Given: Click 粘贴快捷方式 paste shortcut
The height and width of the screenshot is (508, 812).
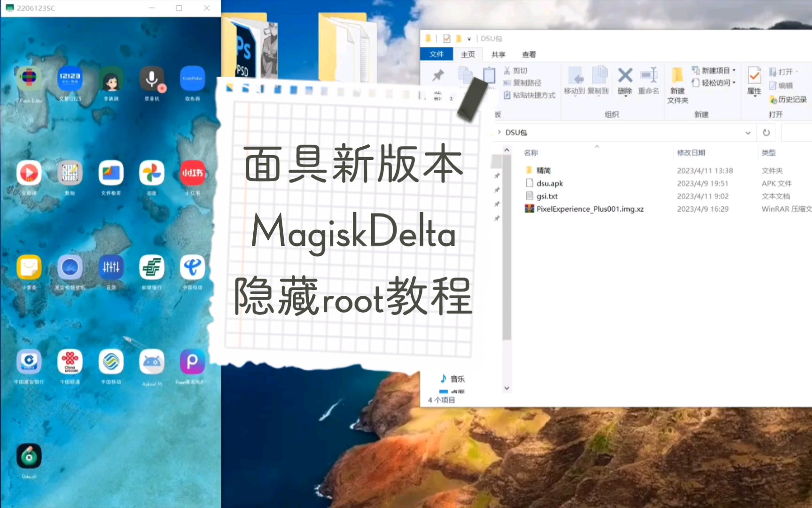Looking at the screenshot, I should click(x=530, y=95).
